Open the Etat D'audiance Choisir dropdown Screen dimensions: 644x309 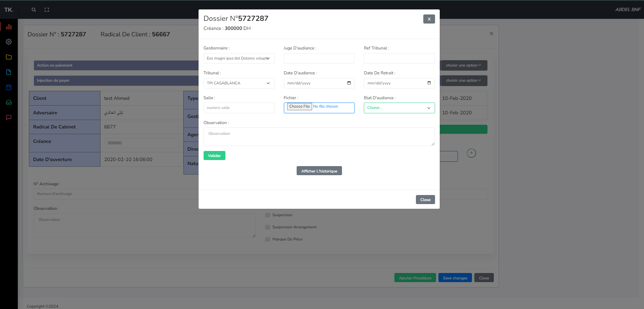pyautogui.click(x=399, y=108)
